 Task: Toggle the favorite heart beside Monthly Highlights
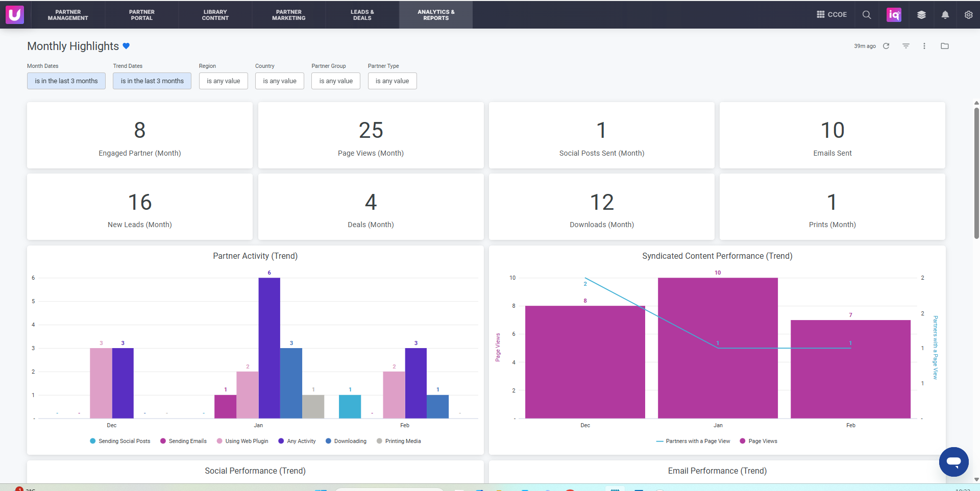pyautogui.click(x=126, y=46)
